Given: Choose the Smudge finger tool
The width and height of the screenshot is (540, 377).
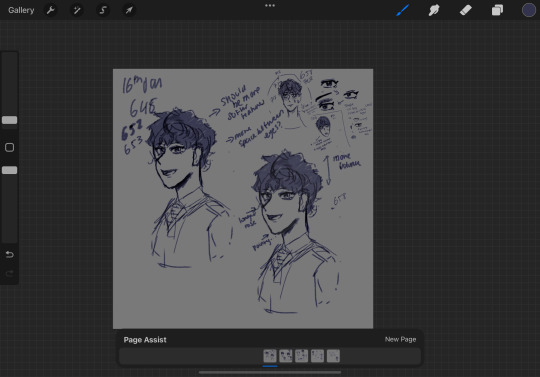Looking at the screenshot, I should coord(434,10).
